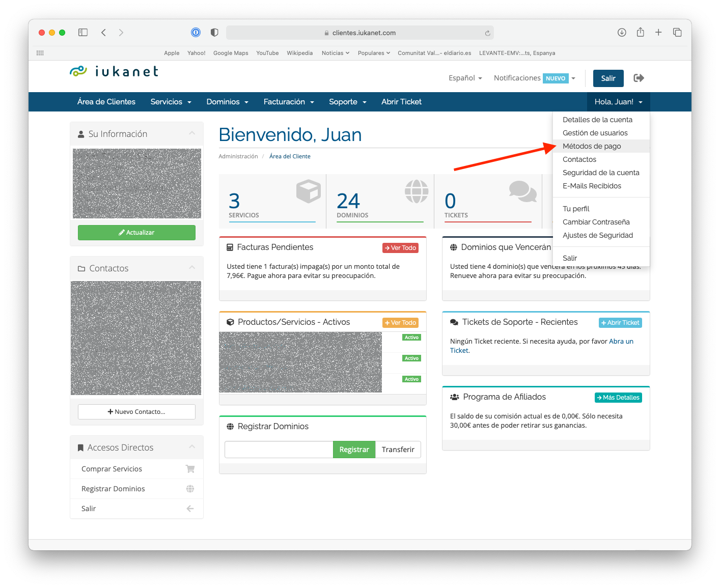Click the Dominios globe icon
This screenshot has width=720, height=588.
coord(417,191)
